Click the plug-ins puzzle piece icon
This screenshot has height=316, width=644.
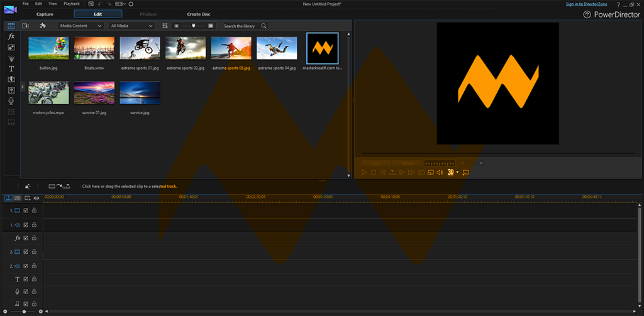(43, 26)
